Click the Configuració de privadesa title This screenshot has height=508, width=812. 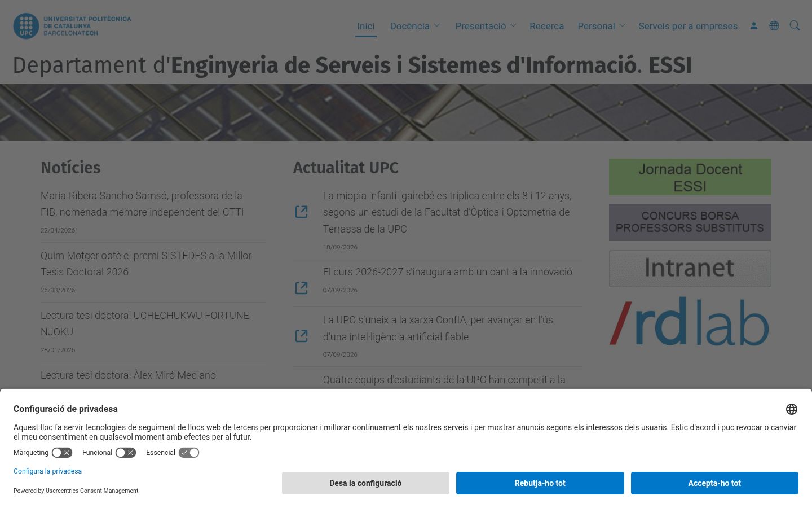click(x=65, y=409)
